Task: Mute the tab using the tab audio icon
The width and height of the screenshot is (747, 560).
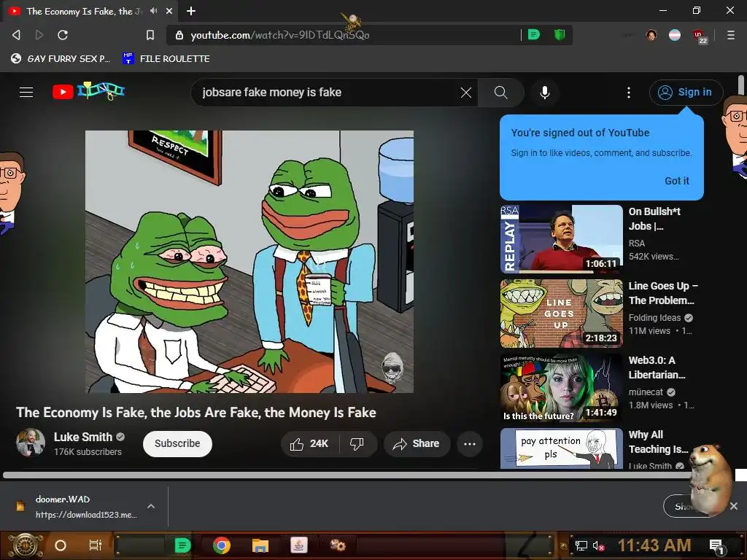Action: point(153,10)
